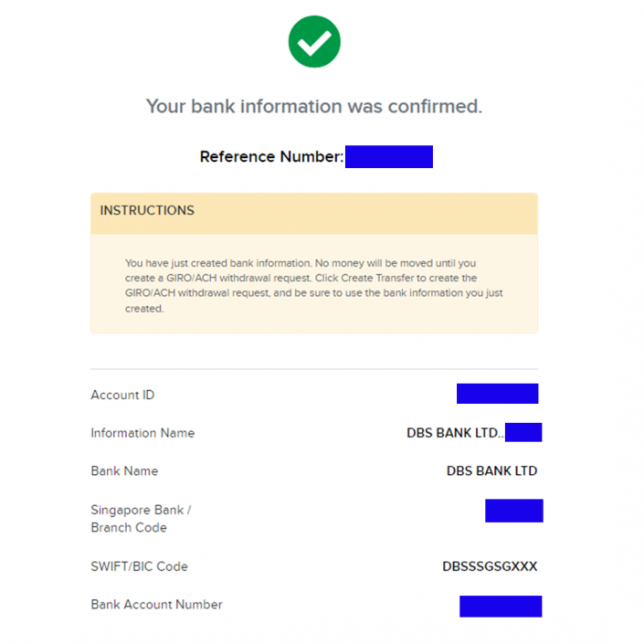Click the 'DBS BANK LTD..' information name value
644x644 pixels.
click(454, 433)
